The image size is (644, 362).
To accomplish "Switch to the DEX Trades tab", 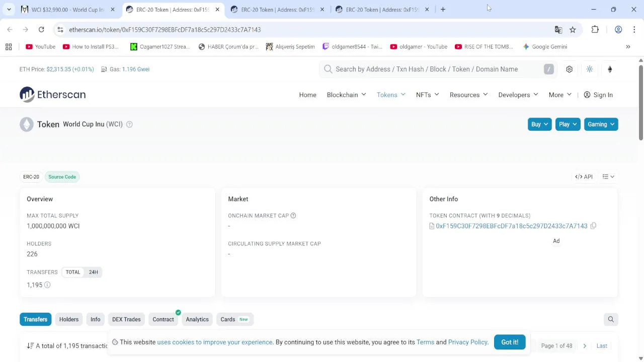I will (x=126, y=319).
